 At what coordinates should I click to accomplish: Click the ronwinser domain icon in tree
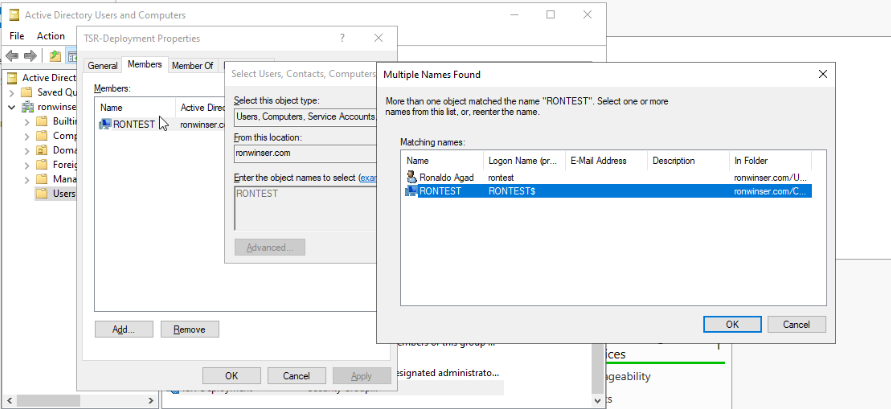click(x=28, y=107)
